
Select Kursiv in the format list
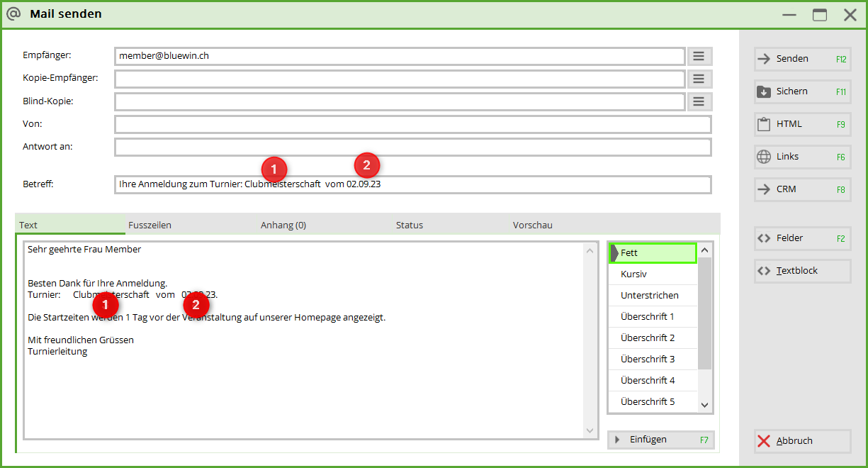[x=633, y=274]
